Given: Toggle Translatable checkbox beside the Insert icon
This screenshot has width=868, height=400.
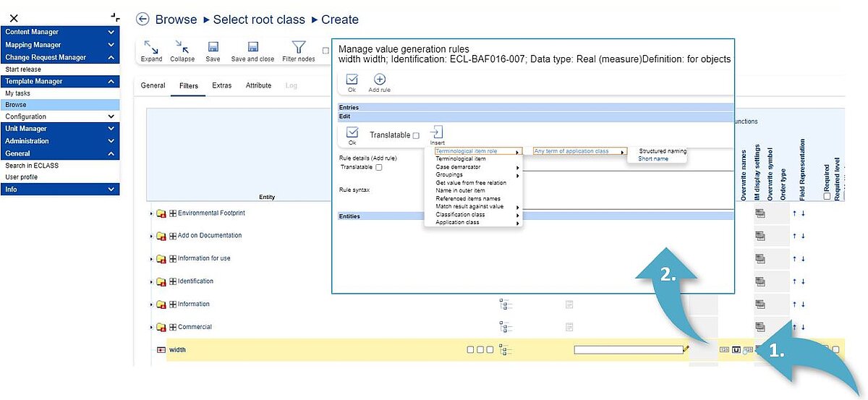Looking at the screenshot, I should (x=416, y=136).
